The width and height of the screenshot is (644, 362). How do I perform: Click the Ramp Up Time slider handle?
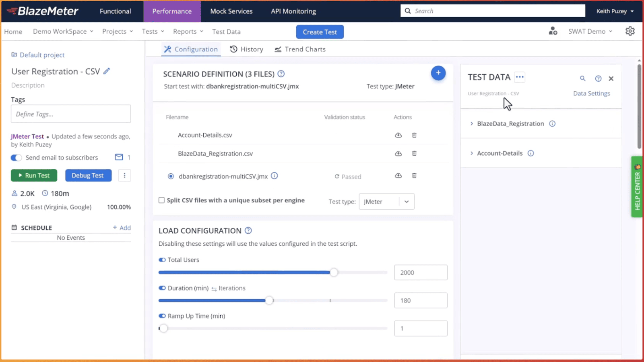(x=163, y=328)
